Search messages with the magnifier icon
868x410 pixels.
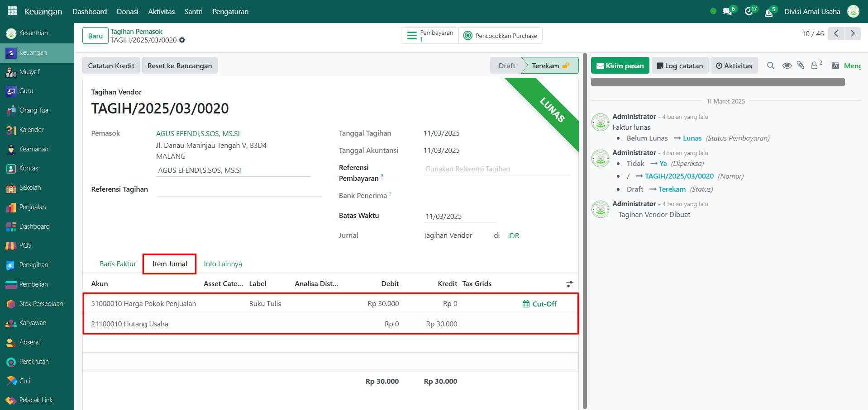[771, 66]
